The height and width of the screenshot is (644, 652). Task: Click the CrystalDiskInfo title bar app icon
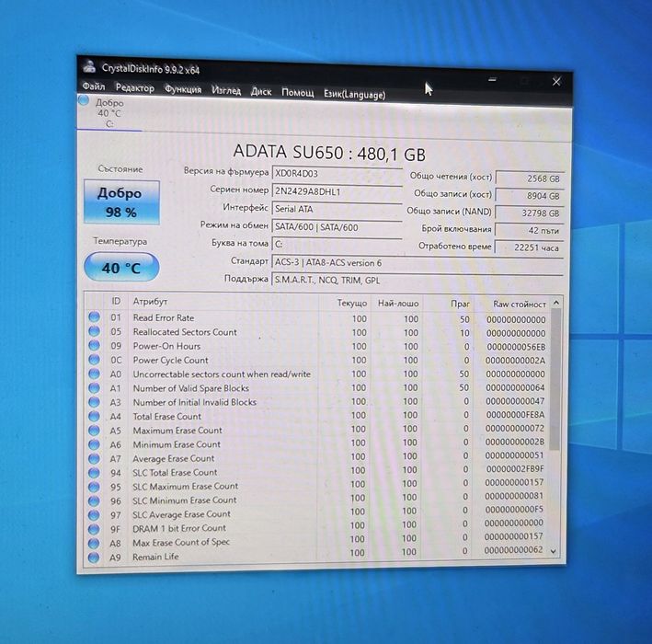[x=89, y=65]
